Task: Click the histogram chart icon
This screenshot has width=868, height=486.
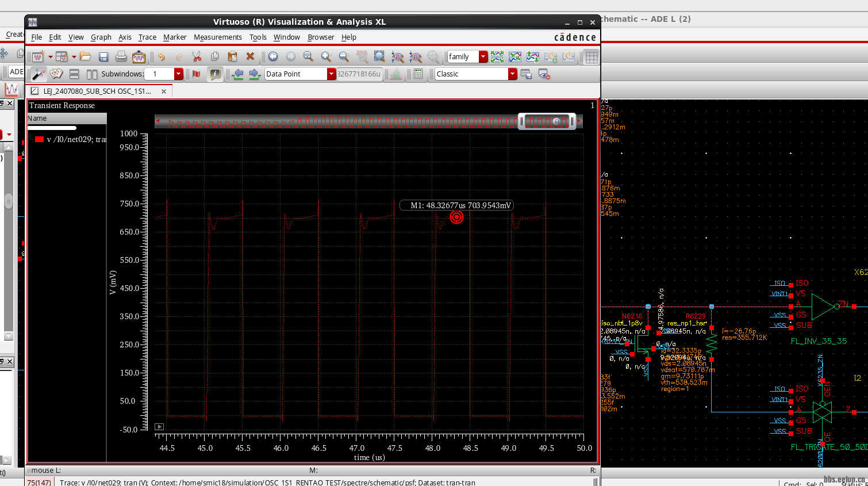Action: tap(395, 74)
